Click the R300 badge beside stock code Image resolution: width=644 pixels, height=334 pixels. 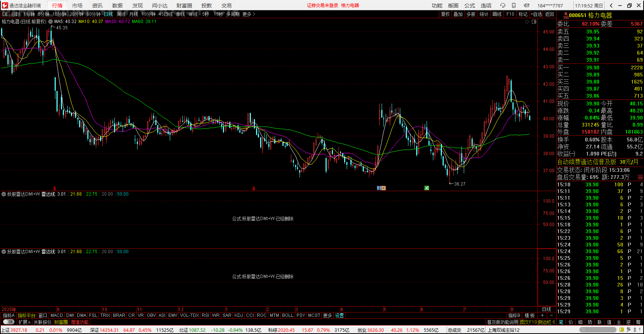[x=566, y=16]
